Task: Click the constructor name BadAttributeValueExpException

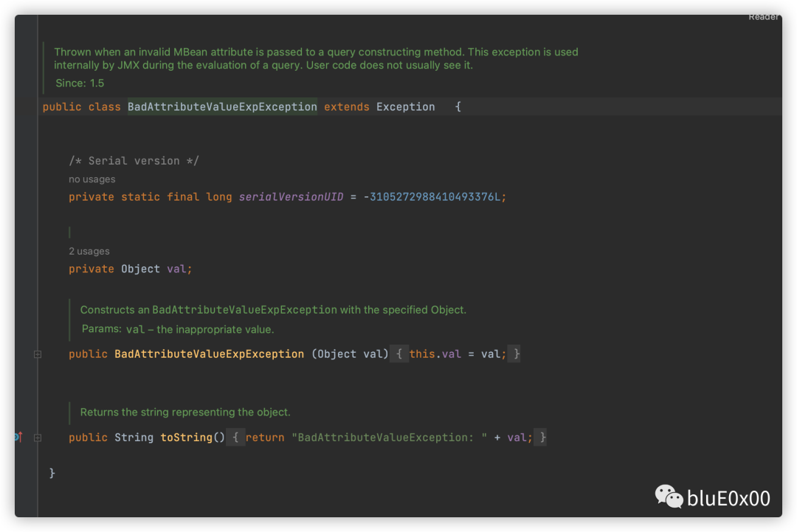Action: point(209,353)
